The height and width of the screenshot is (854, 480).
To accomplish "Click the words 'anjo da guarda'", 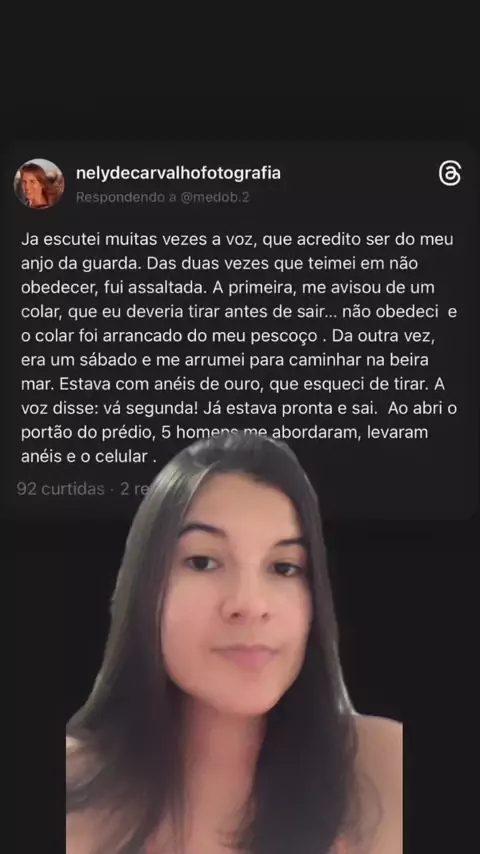I will point(78,264).
